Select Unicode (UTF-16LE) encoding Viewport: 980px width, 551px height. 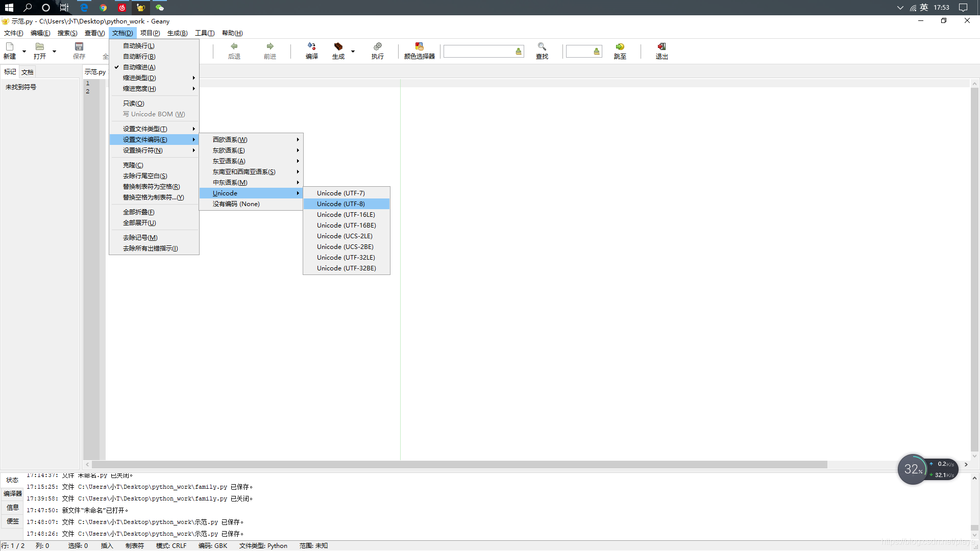point(347,215)
